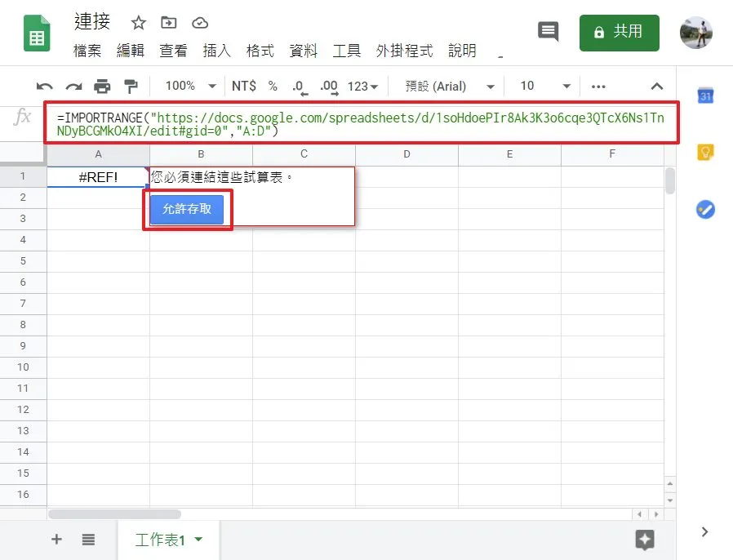Open the 資料 menu
The width and height of the screenshot is (733, 560).
pos(304,51)
